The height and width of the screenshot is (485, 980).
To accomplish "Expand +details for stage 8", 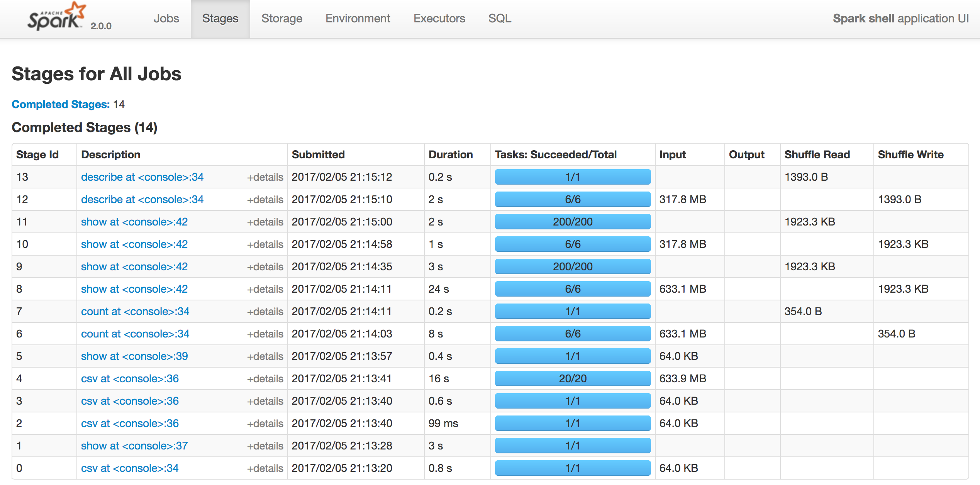I will click(x=265, y=289).
